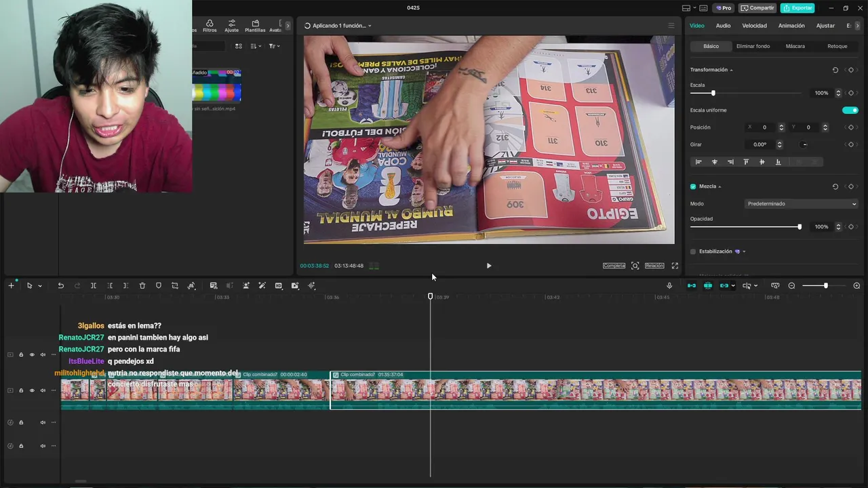Open media sort dropdown in media panel

(256, 46)
